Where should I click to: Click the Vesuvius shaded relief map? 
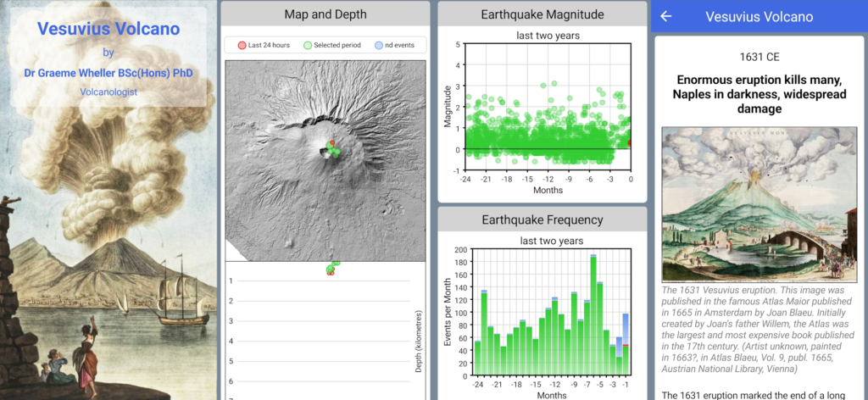pos(325,160)
